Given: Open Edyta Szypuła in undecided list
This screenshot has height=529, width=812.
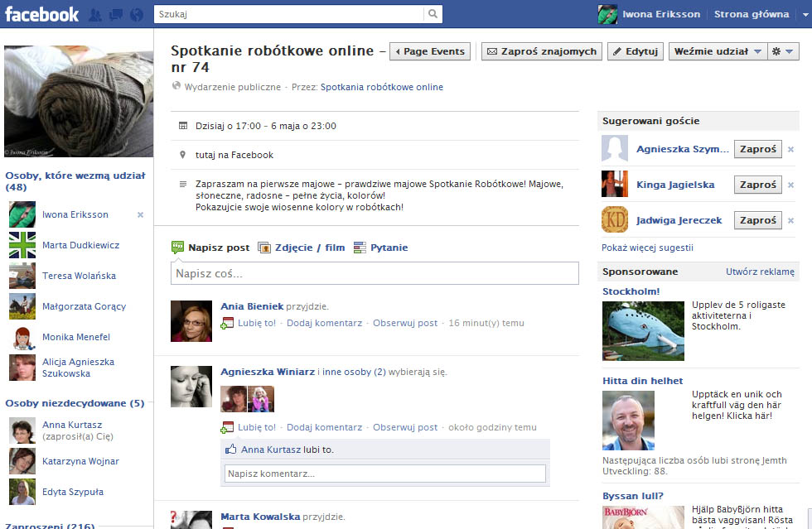Looking at the screenshot, I should [x=73, y=492].
